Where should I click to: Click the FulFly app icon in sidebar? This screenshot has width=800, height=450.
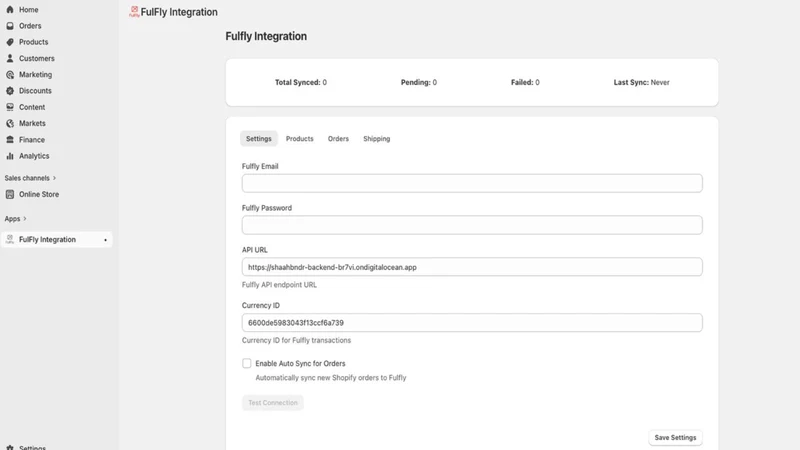point(10,240)
